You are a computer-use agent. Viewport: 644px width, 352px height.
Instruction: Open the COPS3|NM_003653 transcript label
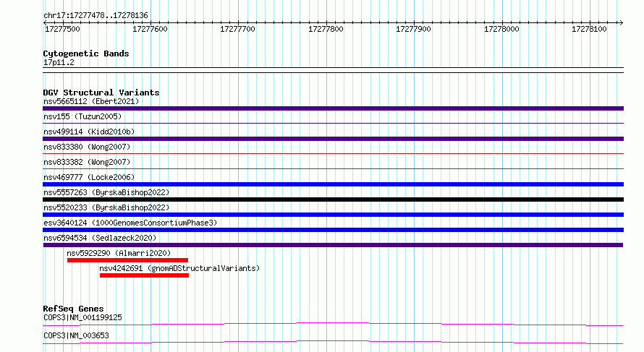coord(76,335)
